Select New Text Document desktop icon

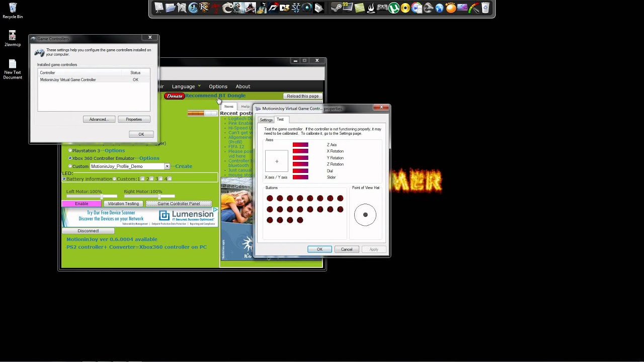[x=13, y=69]
